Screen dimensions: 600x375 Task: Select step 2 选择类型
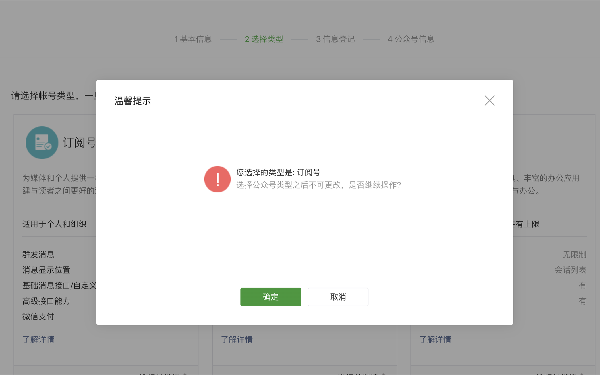click(264, 39)
